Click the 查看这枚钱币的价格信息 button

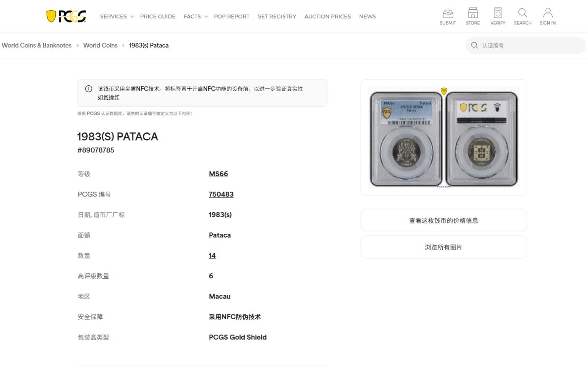[444, 220]
